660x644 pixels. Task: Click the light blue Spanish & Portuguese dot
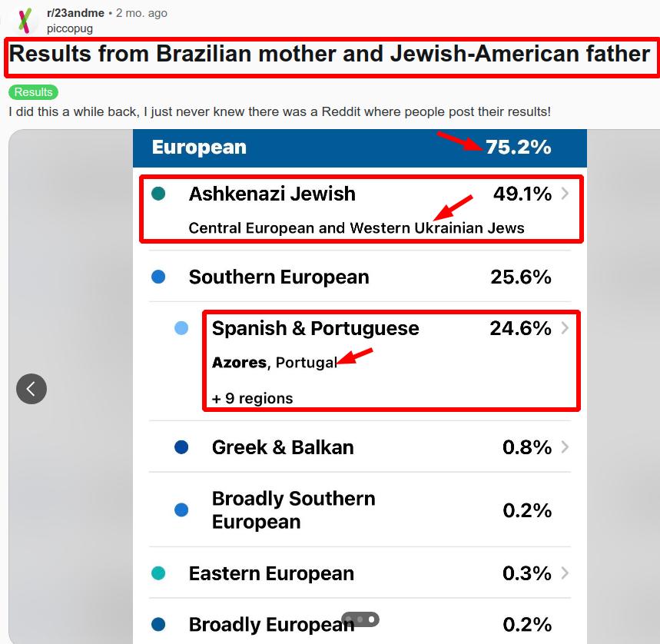pyautogui.click(x=181, y=328)
